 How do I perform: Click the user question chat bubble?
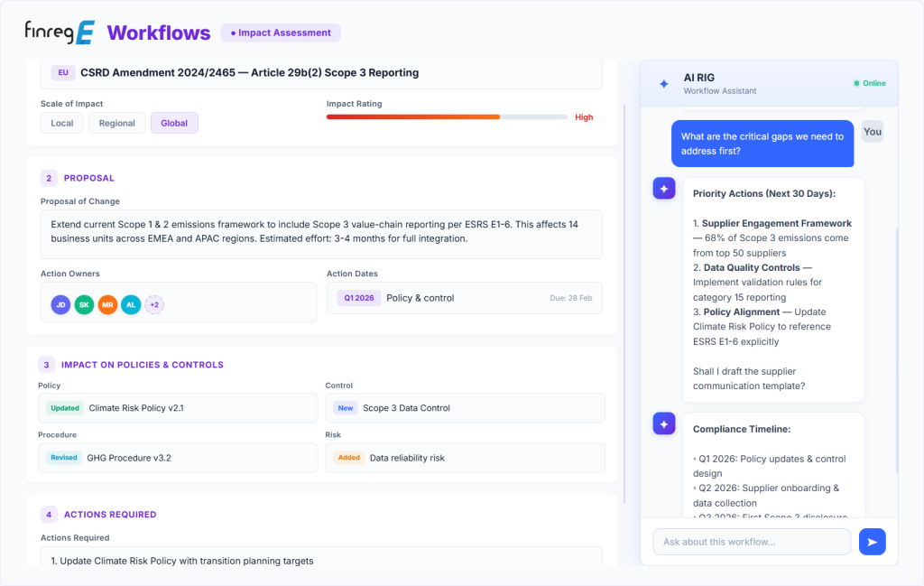tap(762, 144)
